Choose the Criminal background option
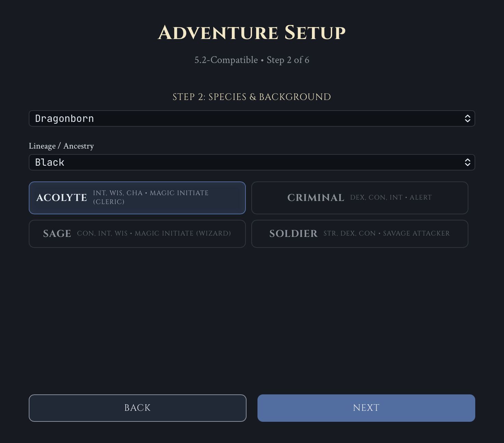The width and height of the screenshot is (504, 443). pyautogui.click(x=360, y=198)
